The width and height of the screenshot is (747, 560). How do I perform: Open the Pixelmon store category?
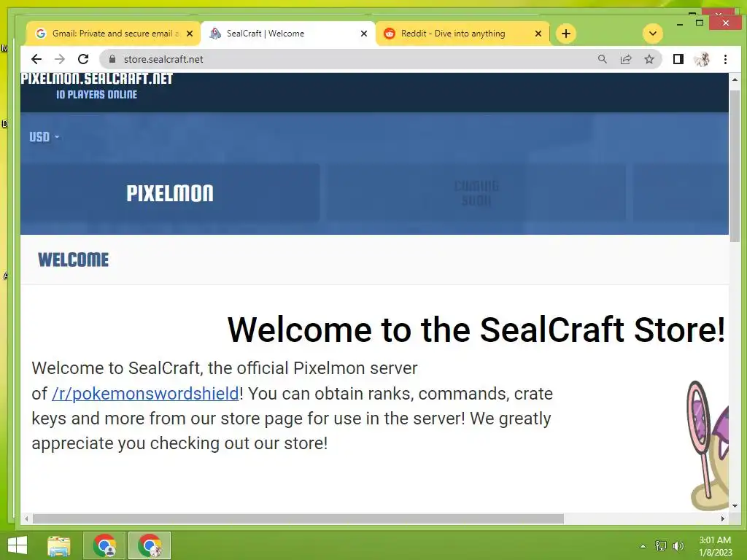170,192
